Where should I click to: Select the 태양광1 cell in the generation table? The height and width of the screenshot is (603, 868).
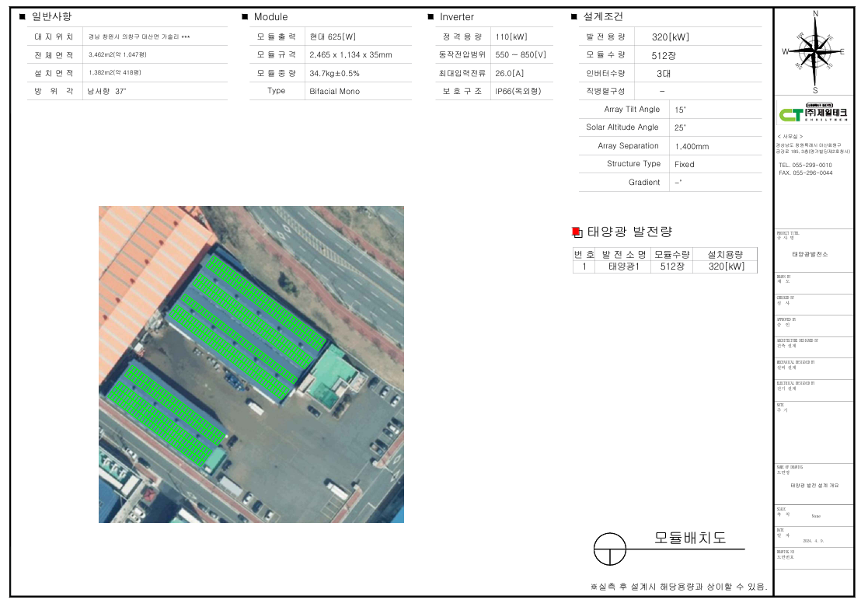click(622, 267)
